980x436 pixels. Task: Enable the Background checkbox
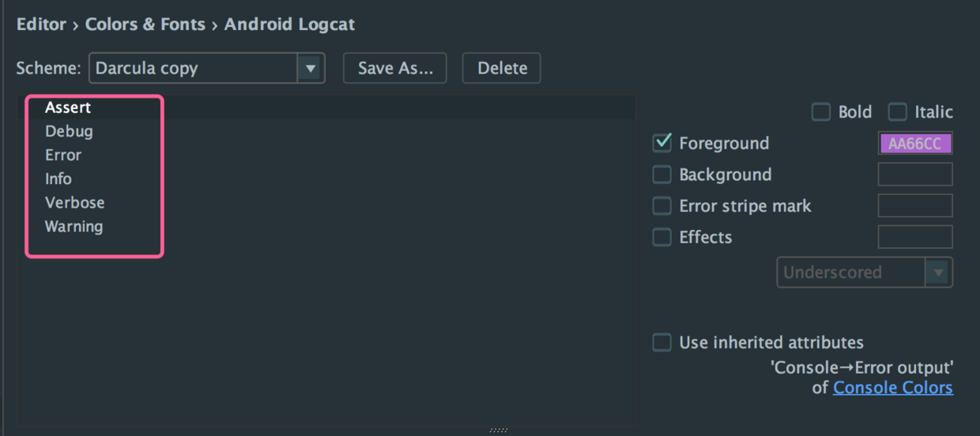coord(662,175)
